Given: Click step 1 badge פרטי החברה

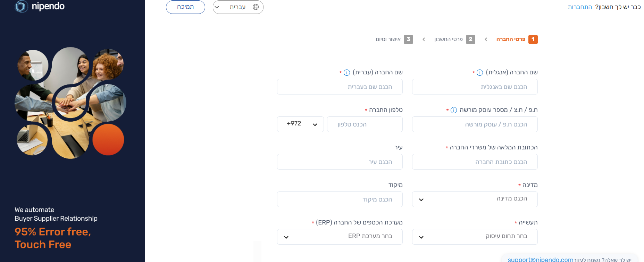Looking at the screenshot, I should click(x=533, y=39).
